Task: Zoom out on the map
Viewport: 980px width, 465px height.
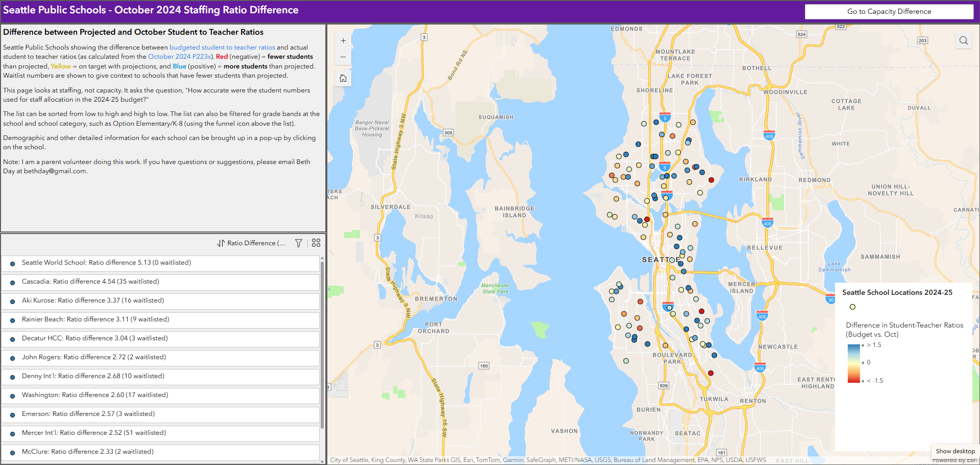Action: tap(343, 57)
